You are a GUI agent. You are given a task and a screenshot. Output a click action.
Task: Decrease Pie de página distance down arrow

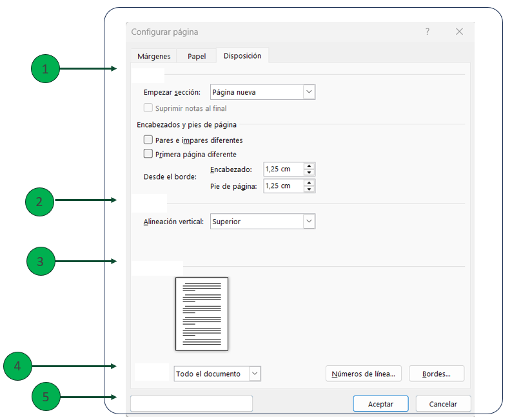(310, 189)
